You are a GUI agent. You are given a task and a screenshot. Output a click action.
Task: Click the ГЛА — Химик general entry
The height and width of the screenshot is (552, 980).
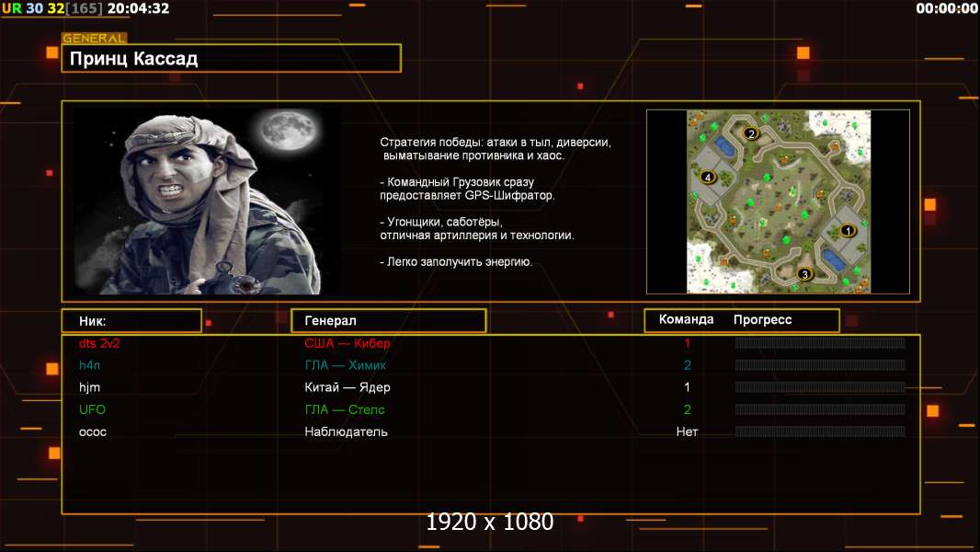[x=345, y=365]
